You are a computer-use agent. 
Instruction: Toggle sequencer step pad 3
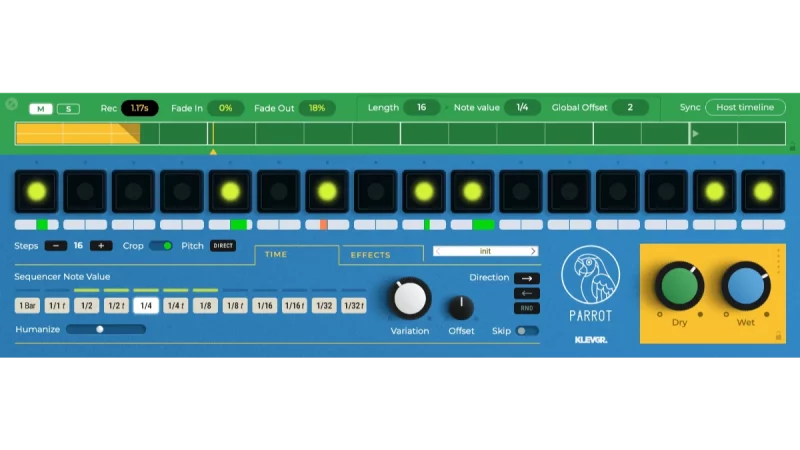(x=133, y=192)
